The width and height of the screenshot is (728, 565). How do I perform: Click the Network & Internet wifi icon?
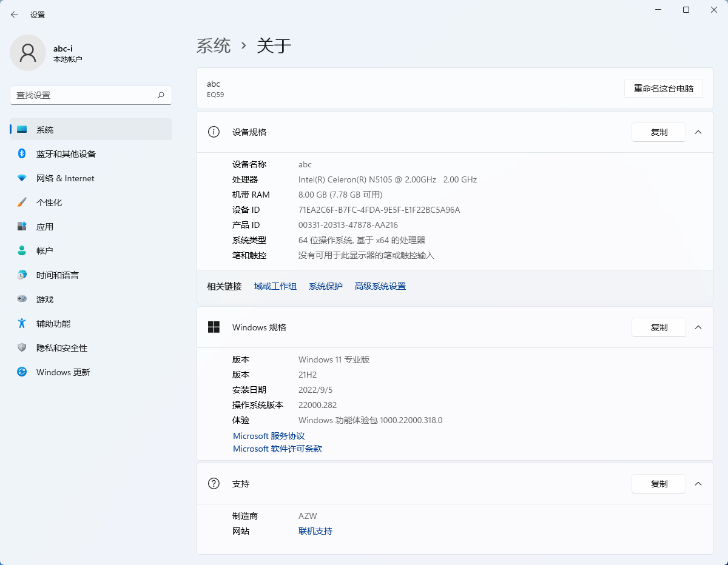click(x=22, y=178)
